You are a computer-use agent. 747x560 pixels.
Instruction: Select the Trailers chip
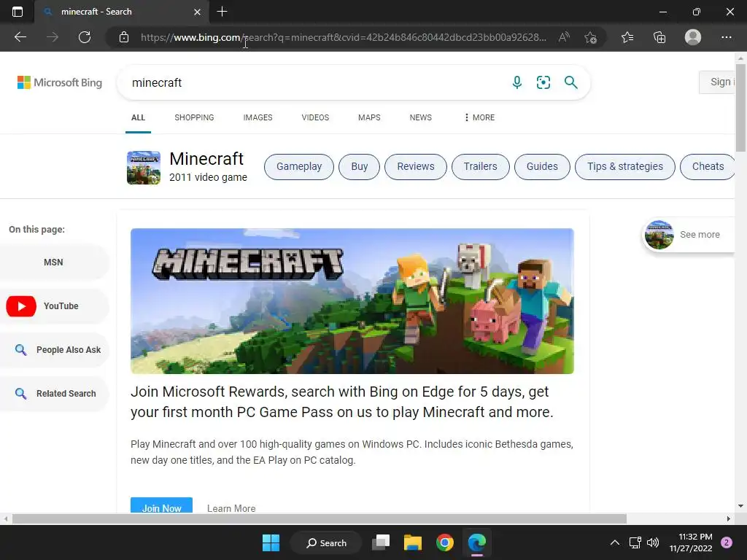click(480, 167)
